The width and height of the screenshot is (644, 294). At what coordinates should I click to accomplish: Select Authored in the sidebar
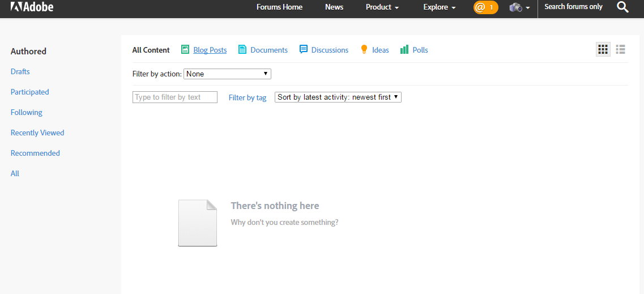point(28,52)
